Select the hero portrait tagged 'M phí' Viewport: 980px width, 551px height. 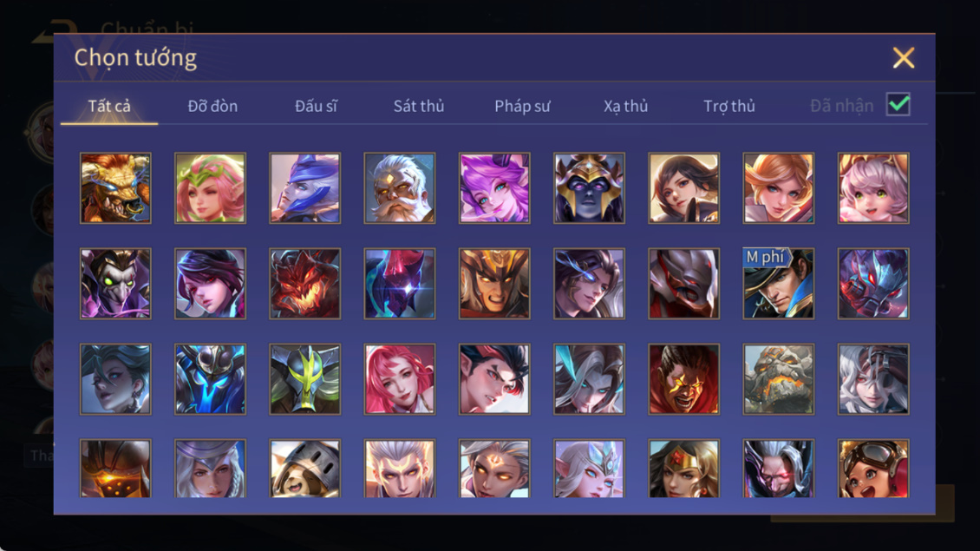(778, 284)
